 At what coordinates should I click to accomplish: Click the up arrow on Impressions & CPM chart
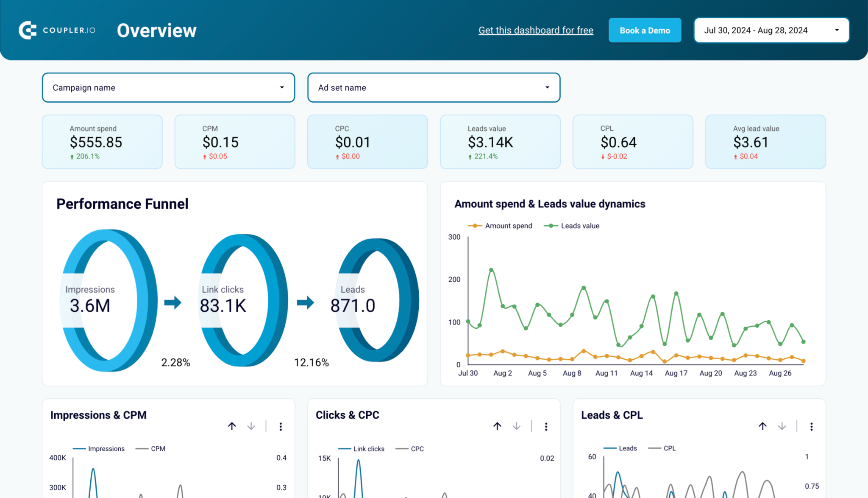[x=232, y=426]
